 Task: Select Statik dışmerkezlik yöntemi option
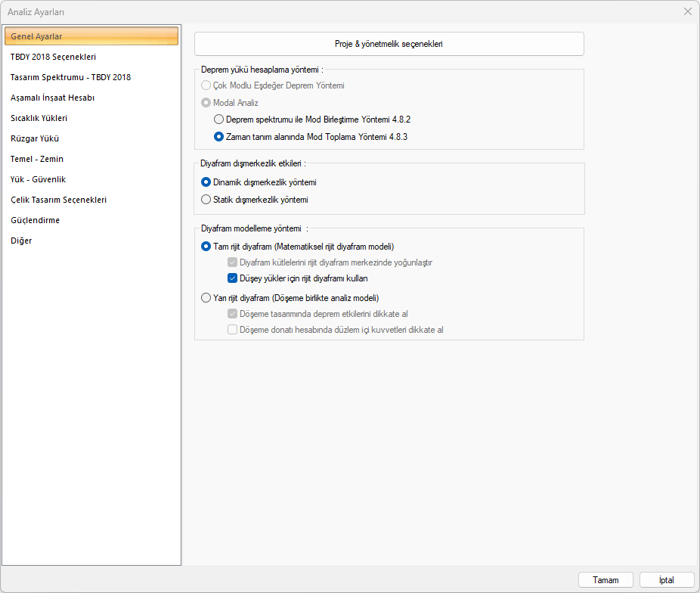coord(206,200)
